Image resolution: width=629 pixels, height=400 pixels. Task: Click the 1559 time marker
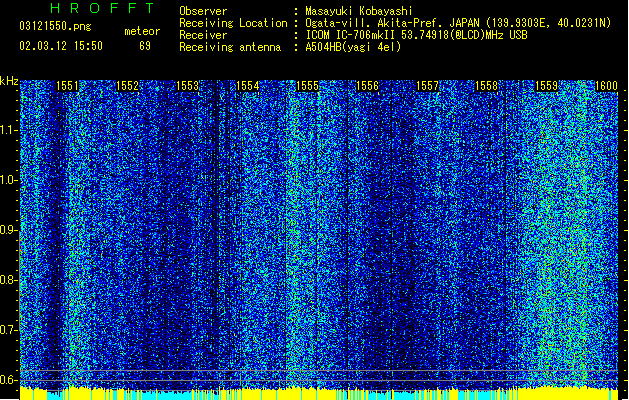546,86
